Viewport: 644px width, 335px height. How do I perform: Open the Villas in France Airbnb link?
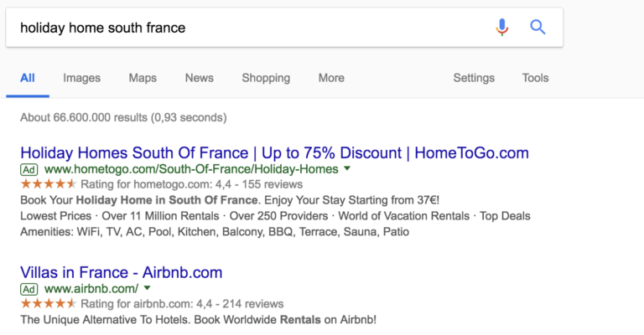[x=121, y=273]
